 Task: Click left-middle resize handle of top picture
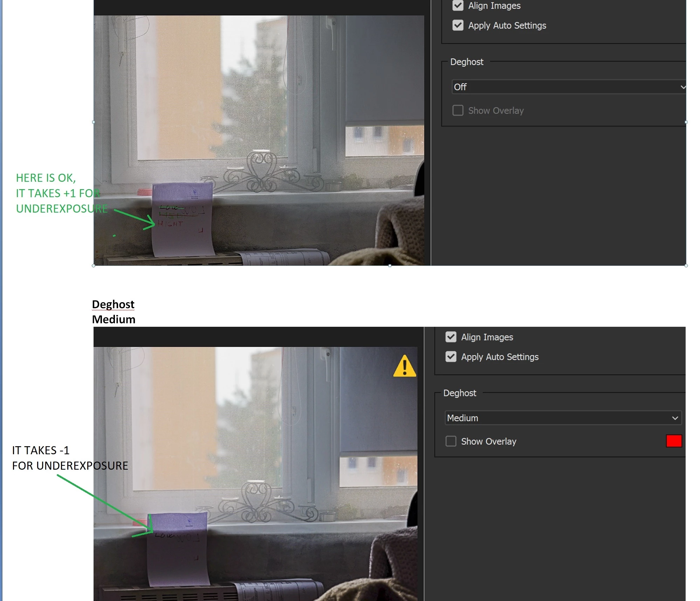[x=93, y=122]
